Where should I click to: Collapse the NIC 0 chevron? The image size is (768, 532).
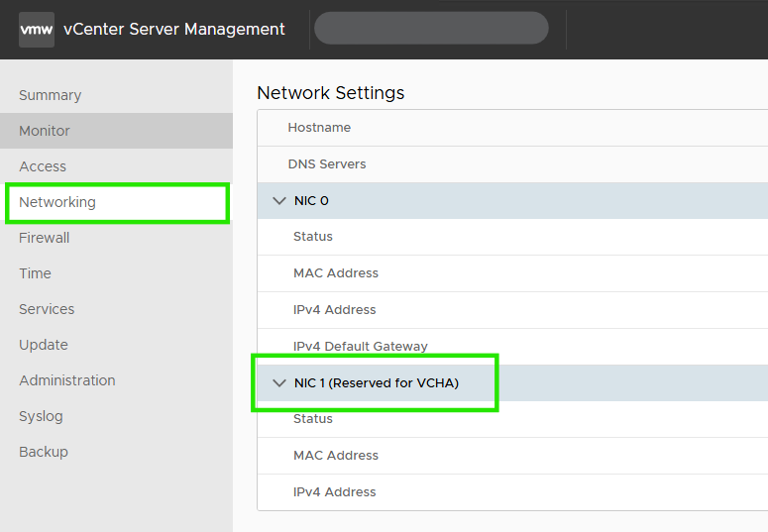click(278, 201)
